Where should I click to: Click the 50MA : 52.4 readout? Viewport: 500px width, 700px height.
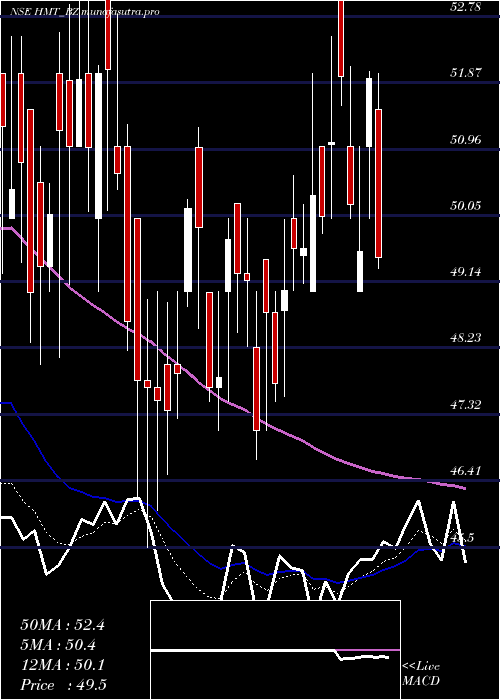pyautogui.click(x=62, y=625)
